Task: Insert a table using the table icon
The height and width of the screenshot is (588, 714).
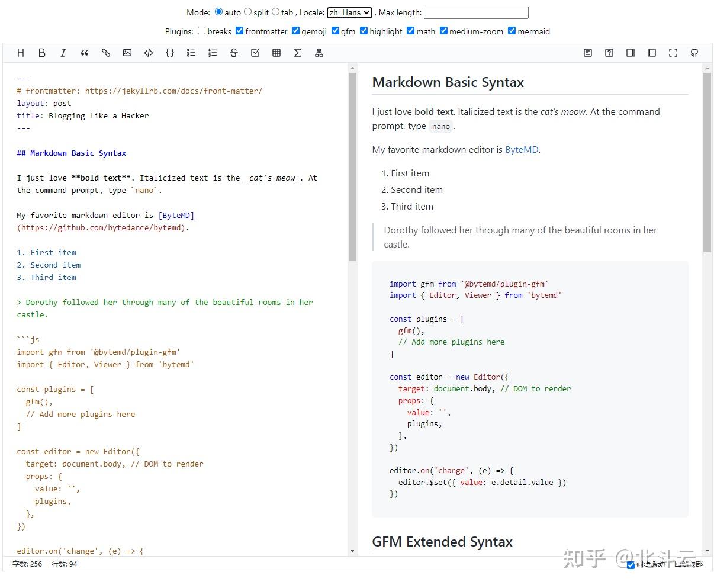Action: click(276, 53)
